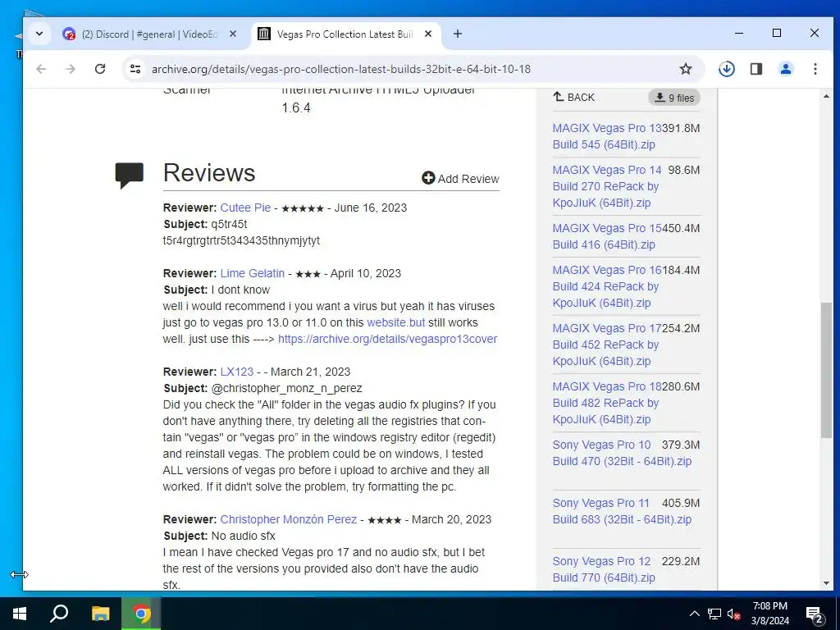840x630 pixels.
Task: Open the Windows Start menu
Action: click(x=20, y=614)
